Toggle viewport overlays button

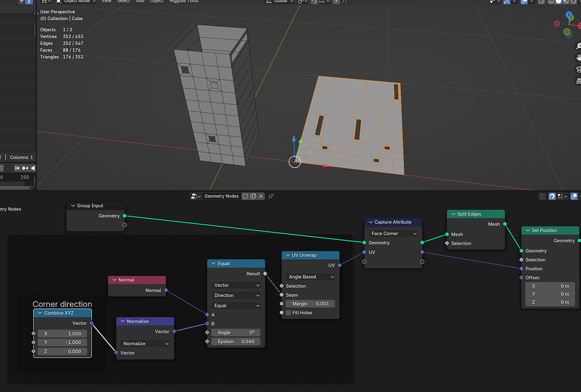click(x=524, y=2)
